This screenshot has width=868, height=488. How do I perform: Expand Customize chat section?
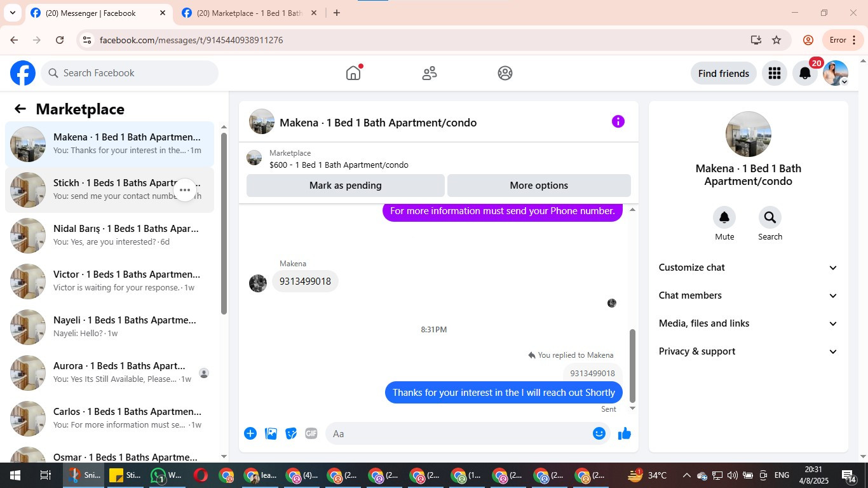[x=748, y=268]
